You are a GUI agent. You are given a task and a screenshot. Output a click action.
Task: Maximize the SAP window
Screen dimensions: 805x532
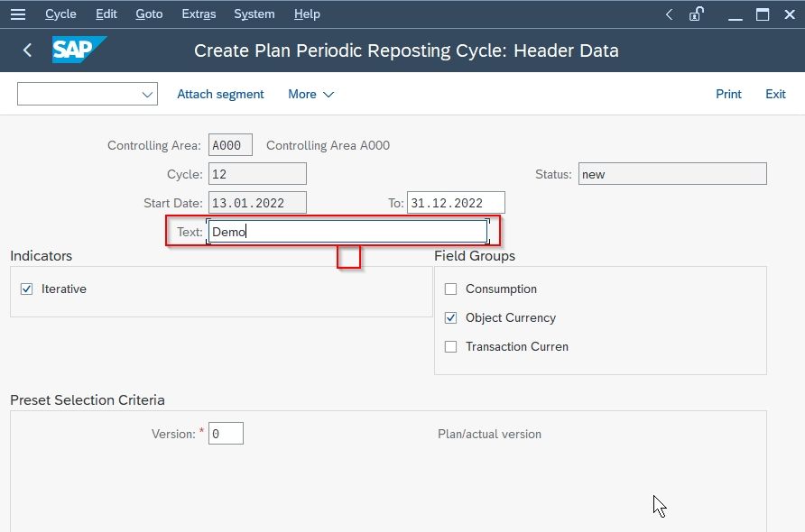[x=763, y=14]
